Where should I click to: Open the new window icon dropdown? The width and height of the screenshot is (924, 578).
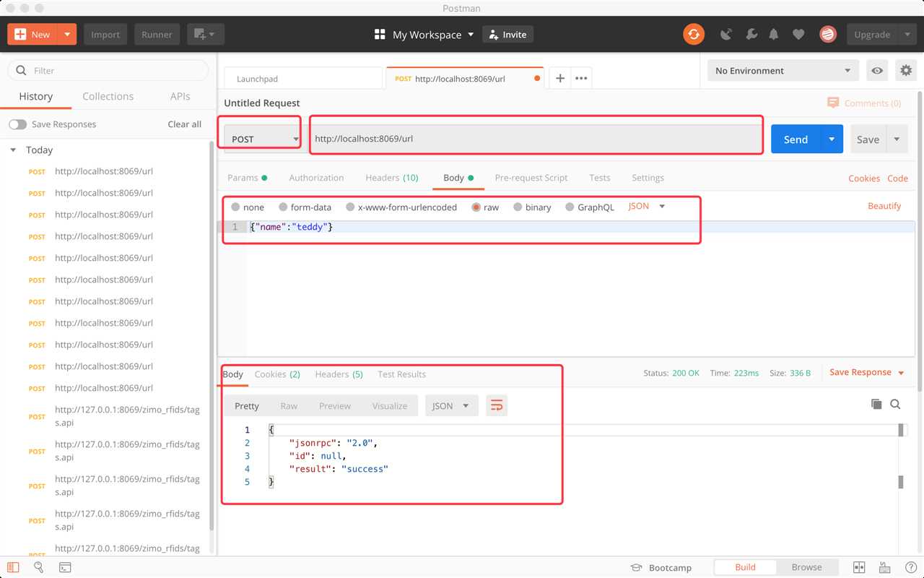coord(206,34)
